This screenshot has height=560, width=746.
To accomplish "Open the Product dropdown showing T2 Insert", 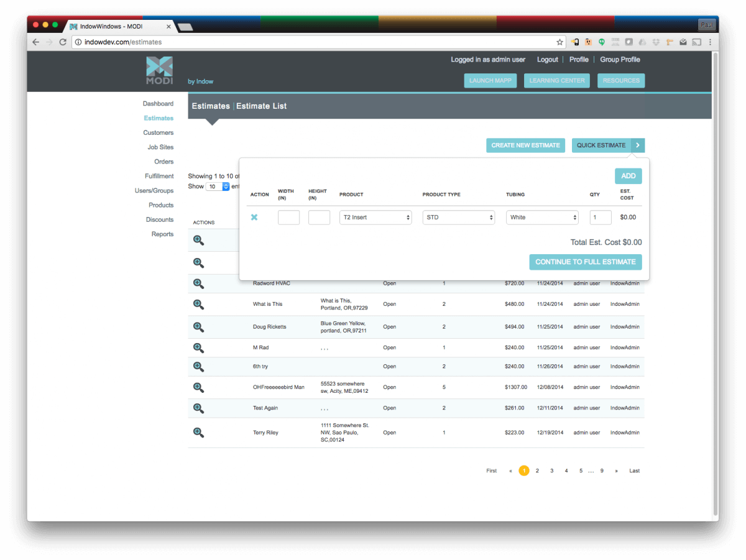I will pos(375,218).
